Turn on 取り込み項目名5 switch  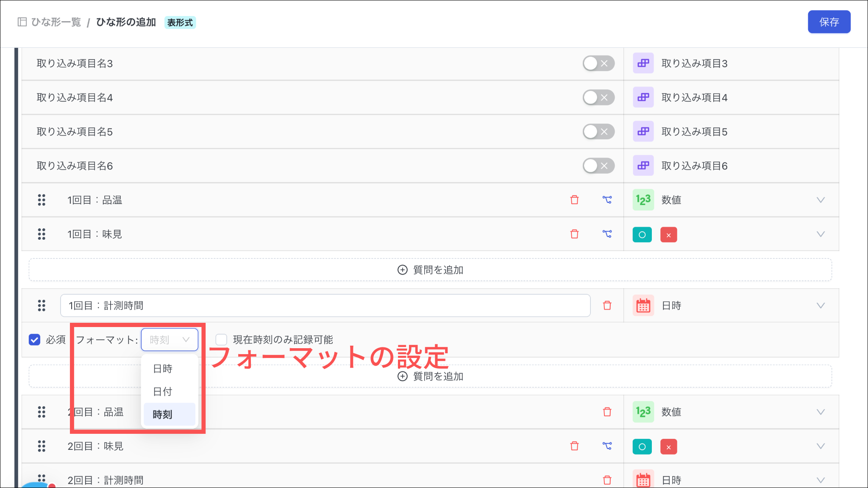tap(598, 132)
